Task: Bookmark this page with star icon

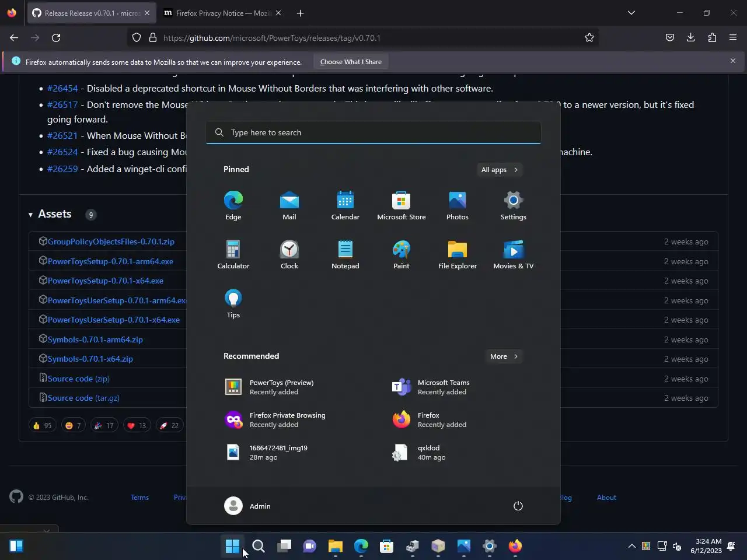Action: tap(589, 38)
